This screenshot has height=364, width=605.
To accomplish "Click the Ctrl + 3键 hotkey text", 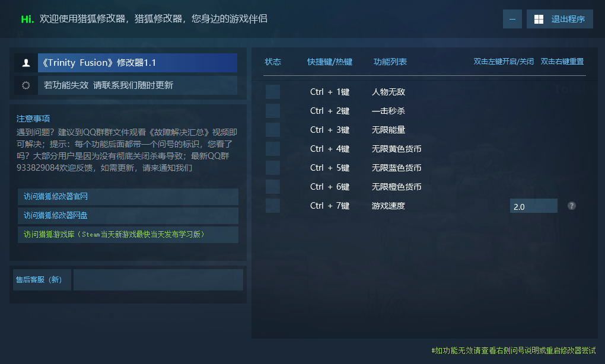I will [x=330, y=130].
